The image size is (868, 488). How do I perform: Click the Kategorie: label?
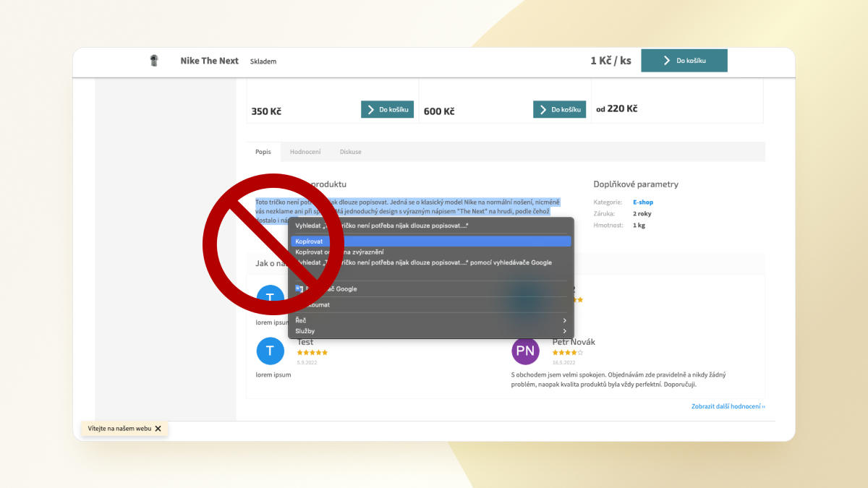coord(608,202)
